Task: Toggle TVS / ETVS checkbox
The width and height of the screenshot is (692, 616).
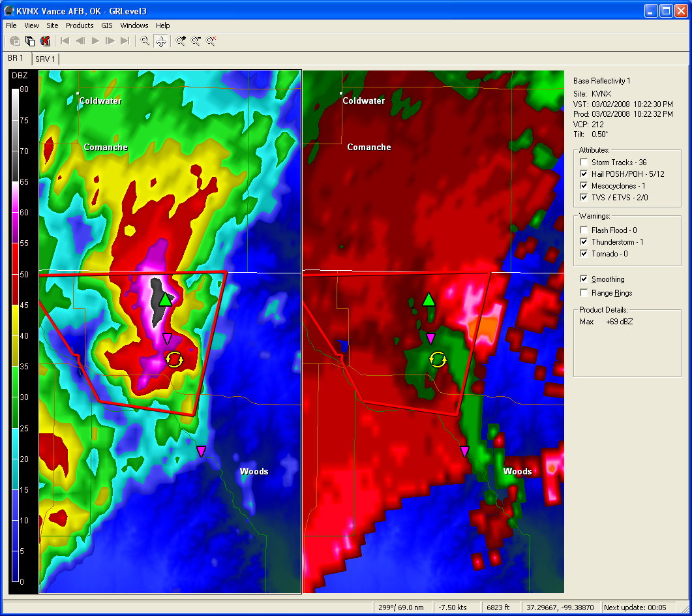Action: pyautogui.click(x=584, y=197)
